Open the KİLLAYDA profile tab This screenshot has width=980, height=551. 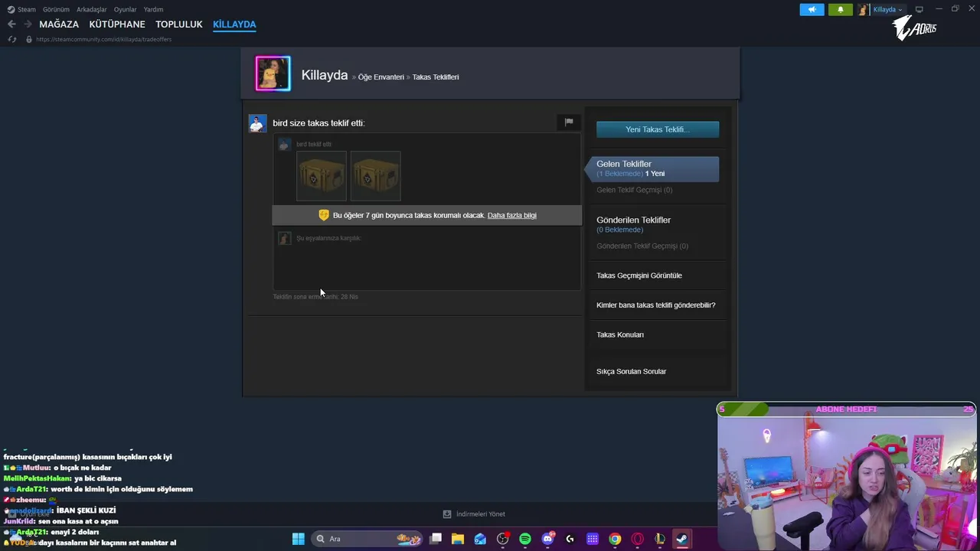coord(234,24)
